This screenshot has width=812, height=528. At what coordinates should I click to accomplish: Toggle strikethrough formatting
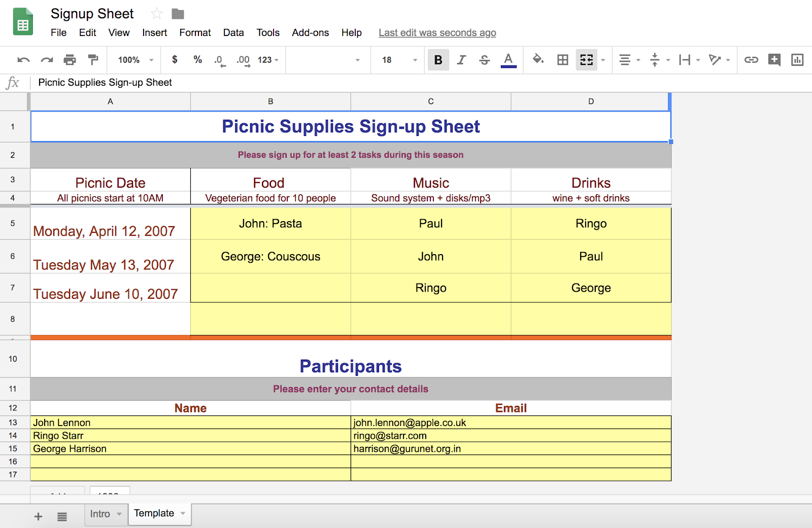tap(484, 60)
